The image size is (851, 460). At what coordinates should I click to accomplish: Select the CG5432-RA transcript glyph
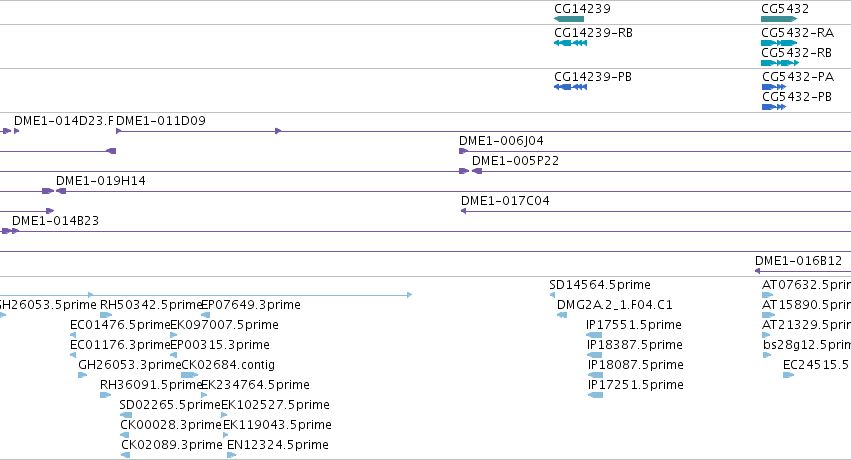(x=779, y=43)
